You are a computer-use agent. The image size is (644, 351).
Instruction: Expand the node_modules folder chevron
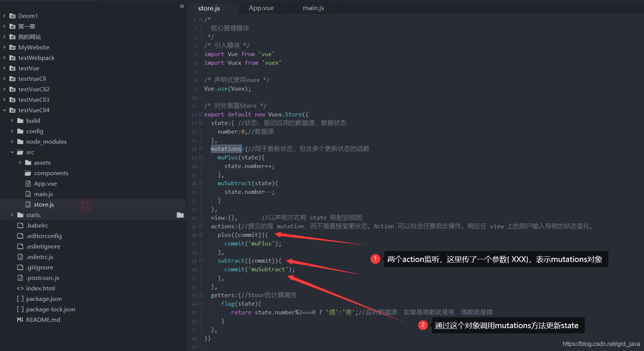12,141
